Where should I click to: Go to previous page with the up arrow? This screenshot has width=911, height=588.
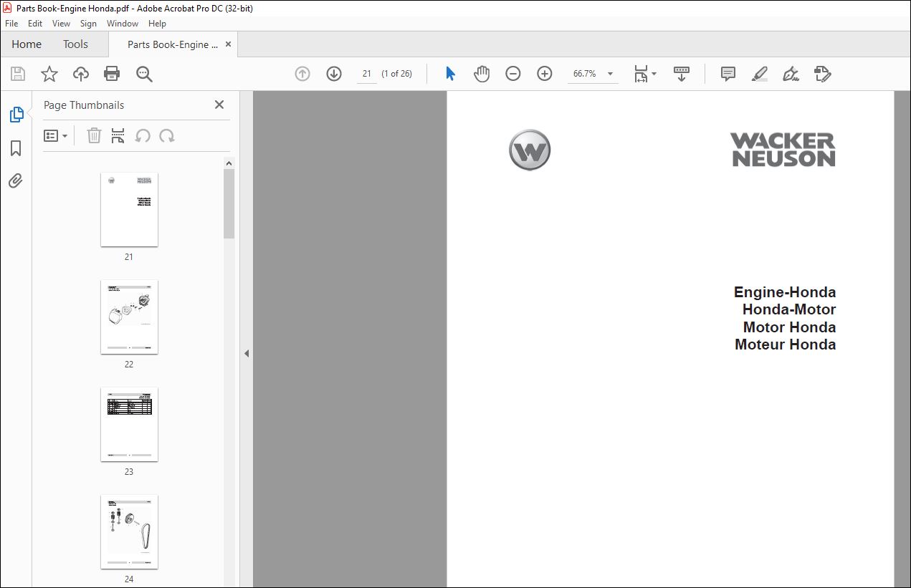302,74
